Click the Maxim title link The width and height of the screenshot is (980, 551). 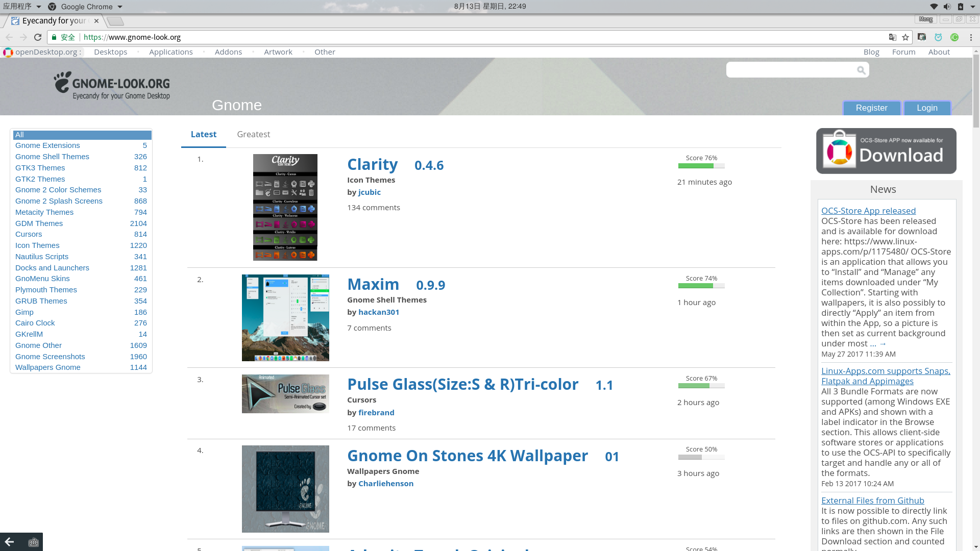pyautogui.click(x=373, y=284)
